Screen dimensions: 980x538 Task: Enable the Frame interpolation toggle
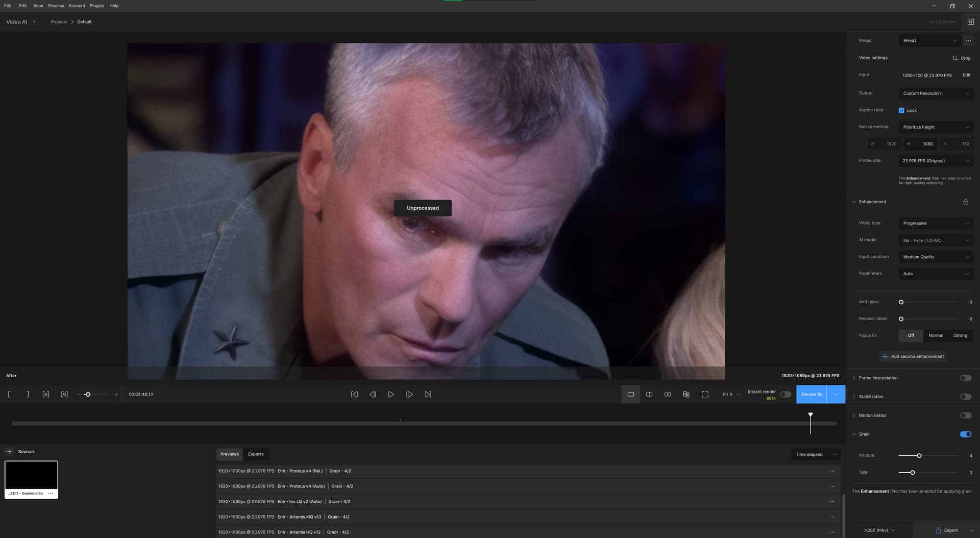click(x=965, y=378)
